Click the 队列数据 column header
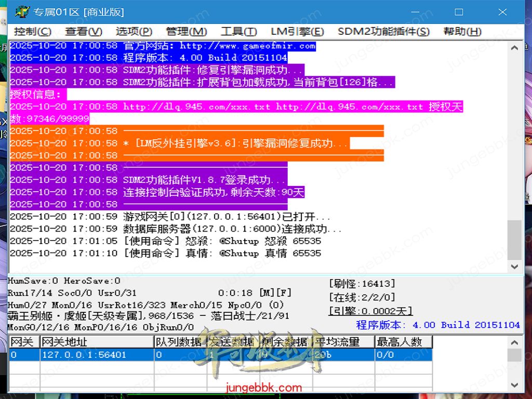This screenshot has width=532, height=399. 180,342
